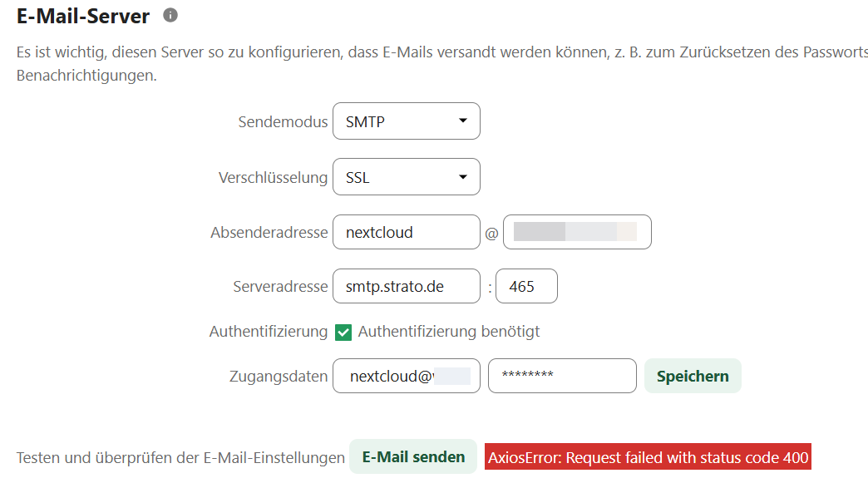Viewport: 868px width, 483px height.
Task: Focus the sender name field containing 'nextcloud'
Action: coord(406,233)
